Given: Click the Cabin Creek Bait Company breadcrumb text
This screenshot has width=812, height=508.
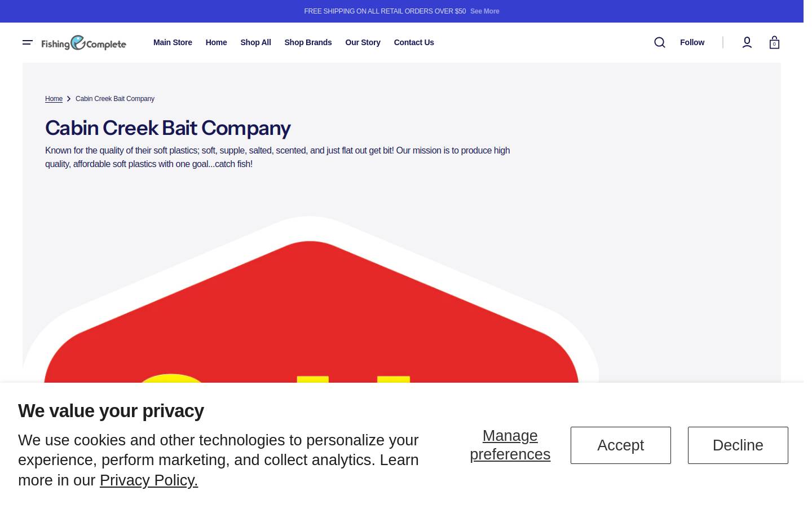Looking at the screenshot, I should pos(115,99).
